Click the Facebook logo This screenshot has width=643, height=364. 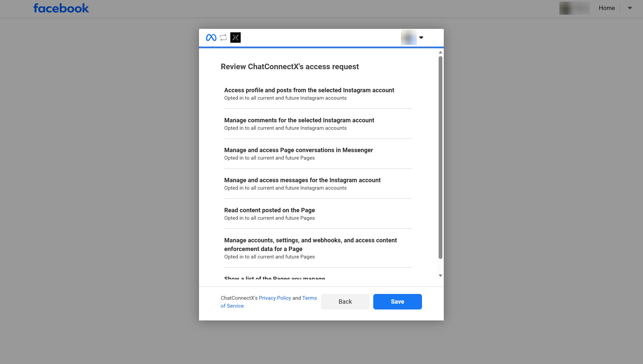(61, 8)
